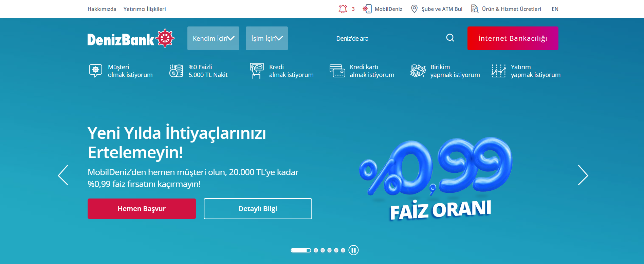Click the hand holding money loan icon
This screenshot has width=644, height=264.
tap(257, 71)
